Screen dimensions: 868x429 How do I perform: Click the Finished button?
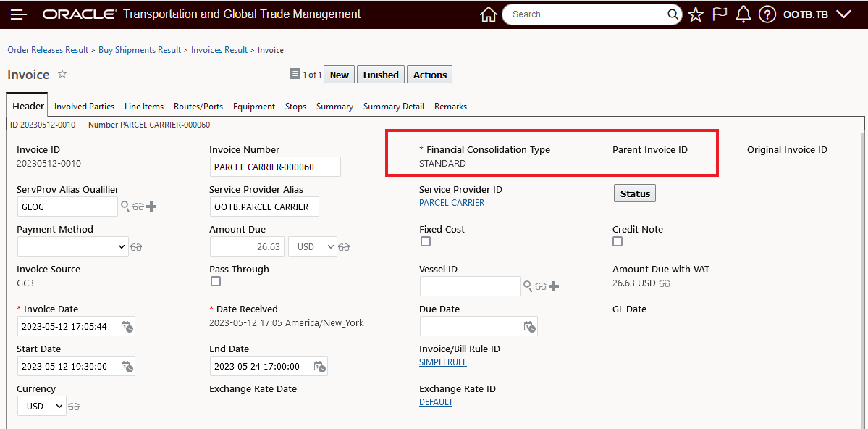click(381, 75)
